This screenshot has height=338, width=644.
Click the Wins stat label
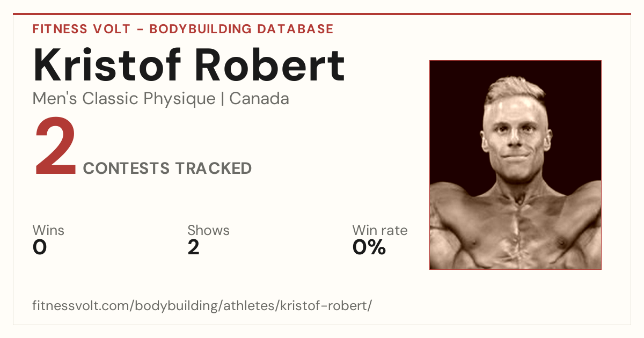48,230
